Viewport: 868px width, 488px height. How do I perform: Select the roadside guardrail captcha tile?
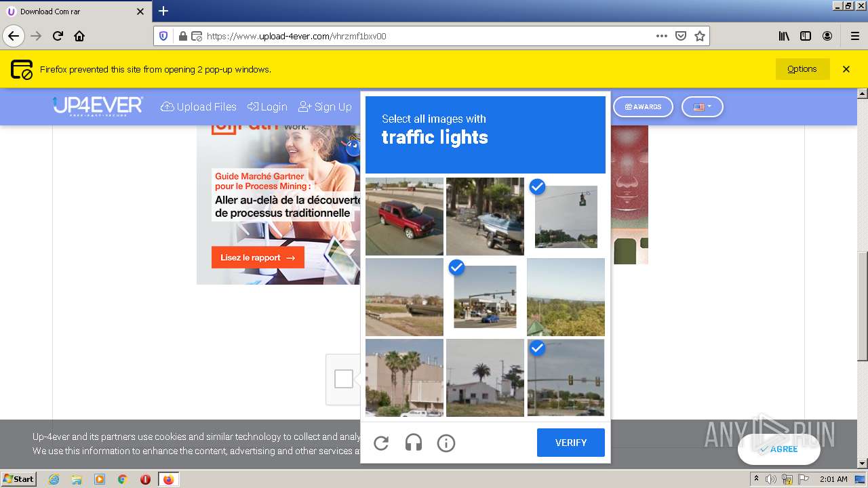[x=404, y=297]
